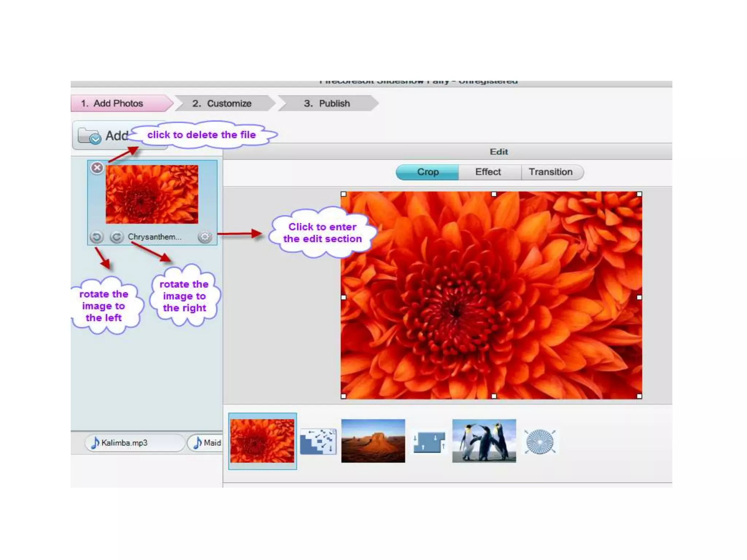This screenshot has height=560, width=747.
Task: Rotate Chrysanthemum image left with the counterclockwise icon
Action: pyautogui.click(x=97, y=237)
